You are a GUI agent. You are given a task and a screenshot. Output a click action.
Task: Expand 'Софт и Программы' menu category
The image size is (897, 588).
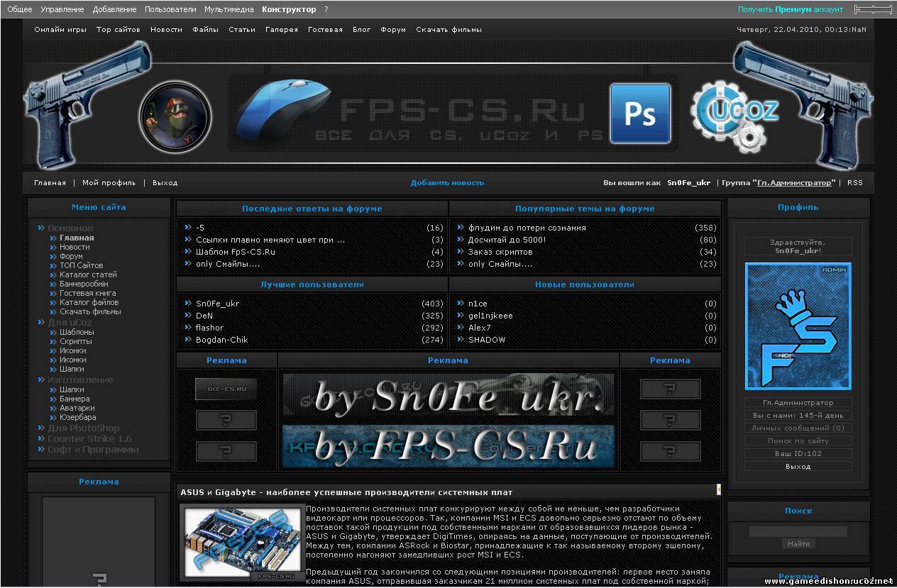pos(92,450)
